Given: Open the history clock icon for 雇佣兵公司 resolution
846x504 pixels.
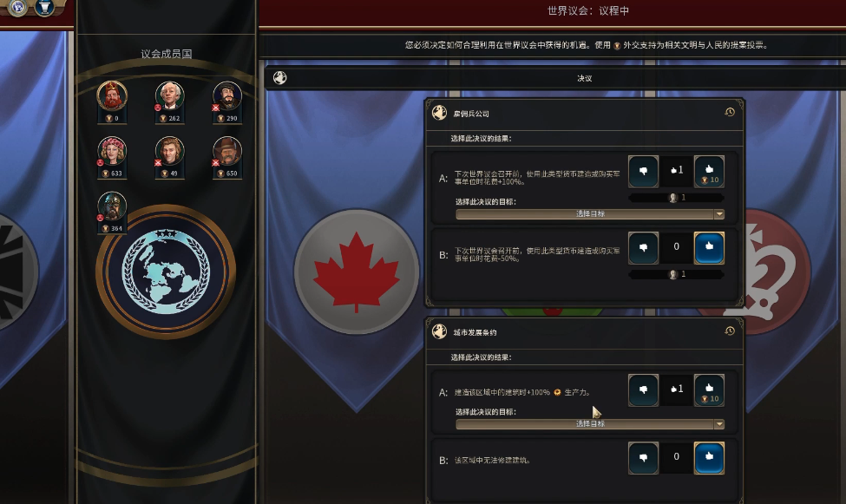Looking at the screenshot, I should [730, 112].
